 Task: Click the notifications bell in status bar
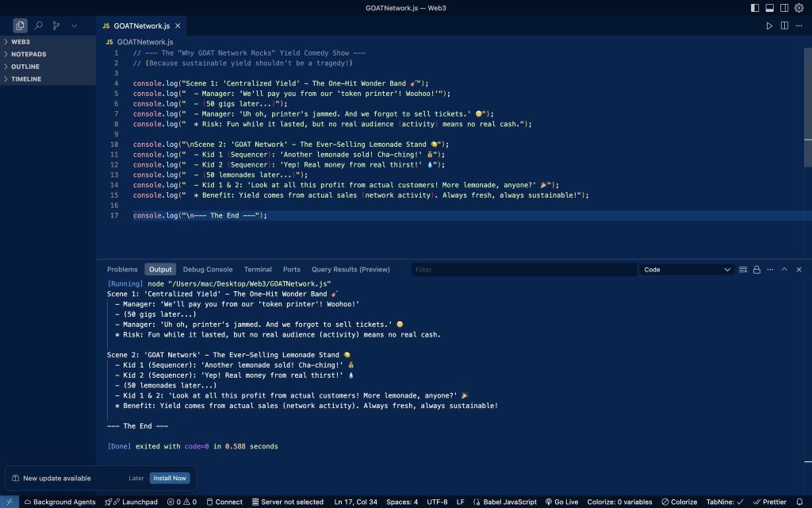[799, 502]
